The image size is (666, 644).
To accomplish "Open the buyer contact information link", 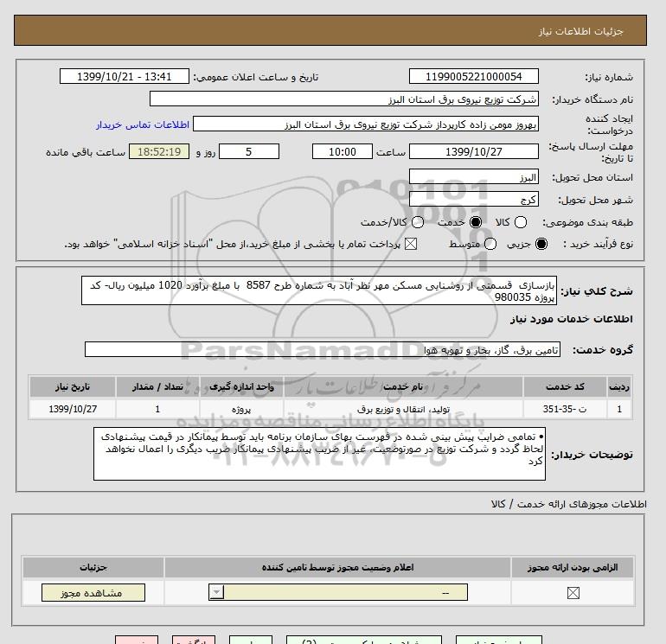I will pos(143,124).
